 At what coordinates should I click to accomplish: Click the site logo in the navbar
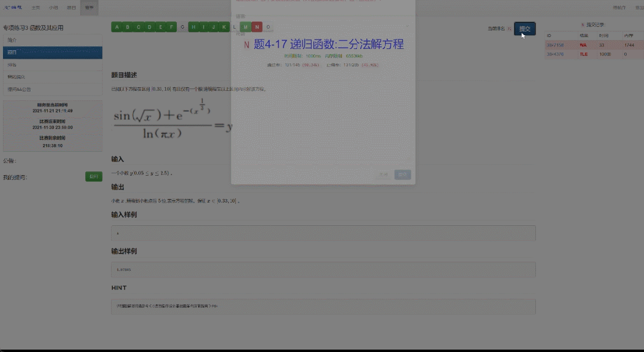pyautogui.click(x=12, y=8)
